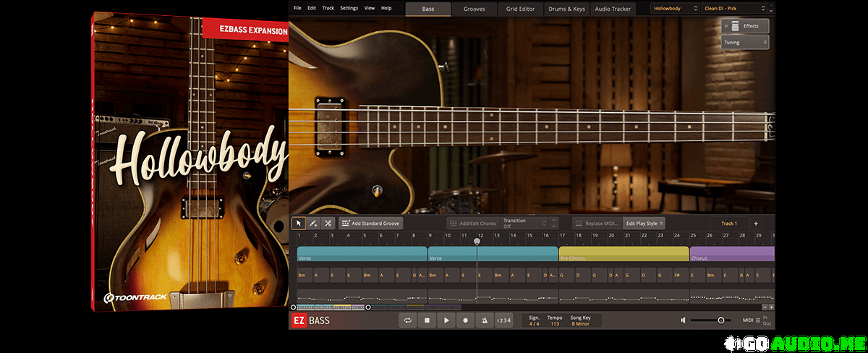Open the Settings menu

point(349,8)
